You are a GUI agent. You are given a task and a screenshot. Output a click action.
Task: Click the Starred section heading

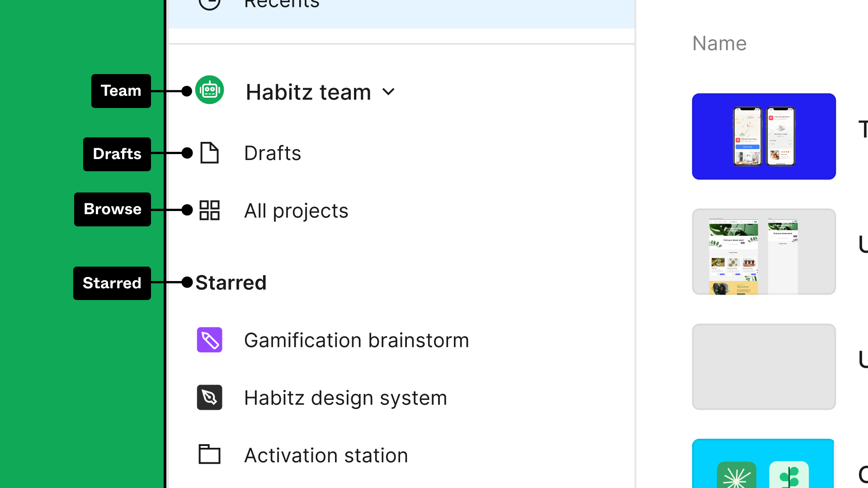click(231, 283)
